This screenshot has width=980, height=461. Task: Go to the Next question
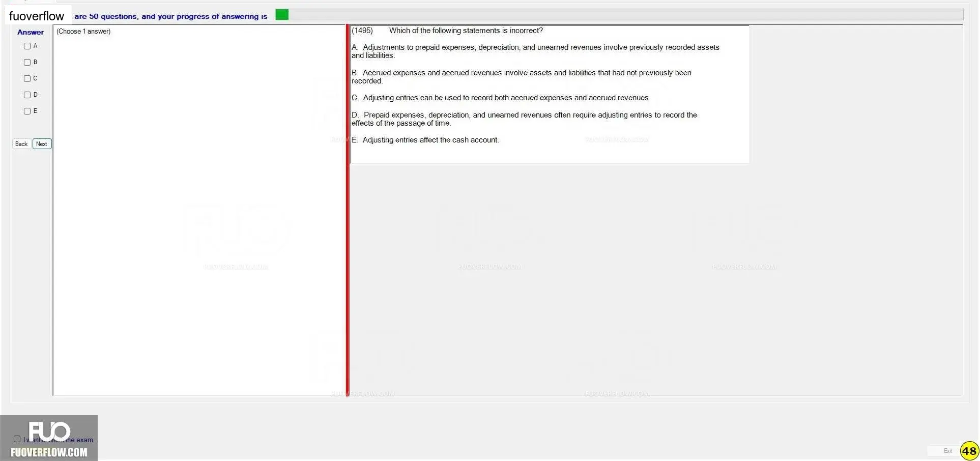click(x=42, y=144)
